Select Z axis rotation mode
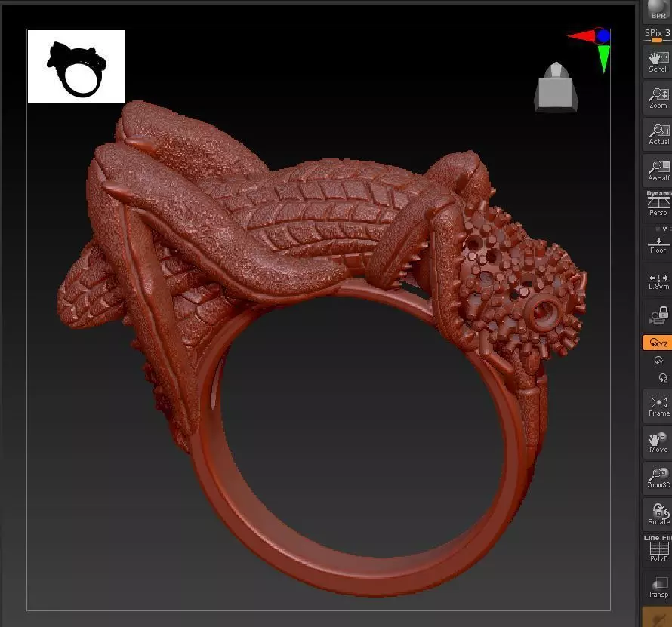Image resolution: width=672 pixels, height=627 pixels. pyautogui.click(x=663, y=378)
